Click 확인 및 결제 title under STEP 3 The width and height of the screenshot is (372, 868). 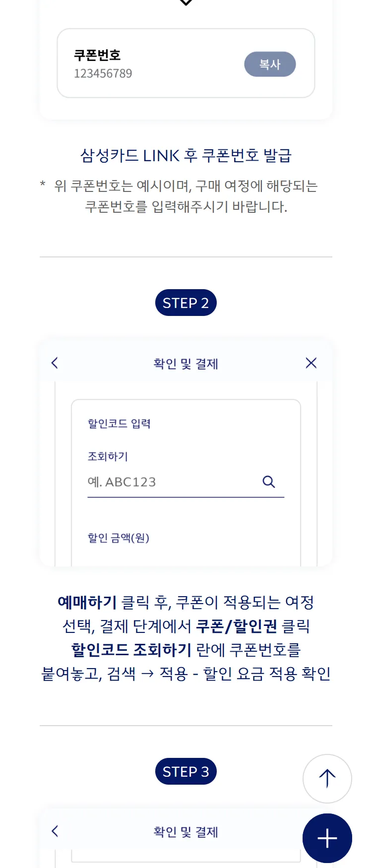click(186, 832)
